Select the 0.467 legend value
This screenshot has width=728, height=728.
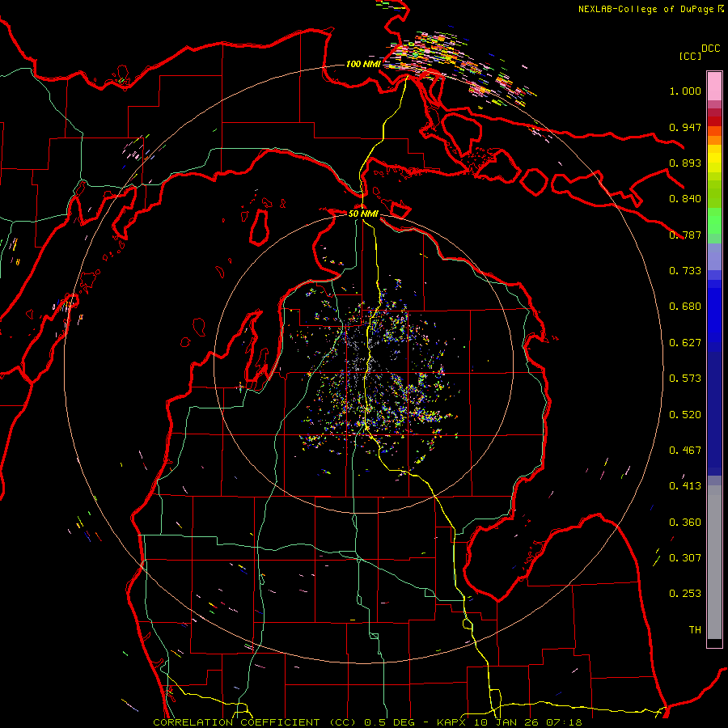tap(685, 451)
